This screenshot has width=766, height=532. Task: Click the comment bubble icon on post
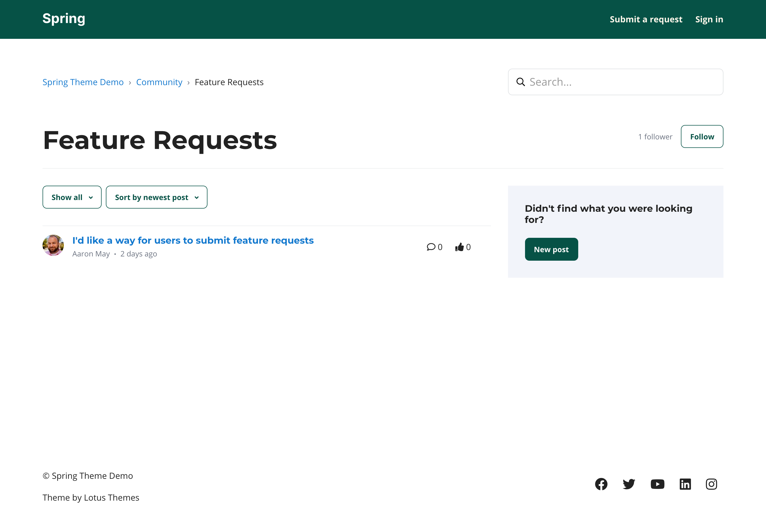[x=431, y=247]
